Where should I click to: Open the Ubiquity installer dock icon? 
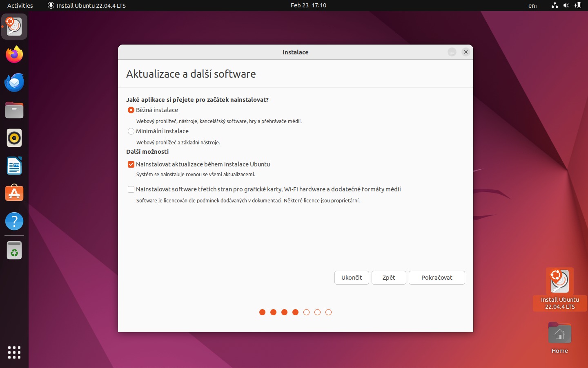14,27
